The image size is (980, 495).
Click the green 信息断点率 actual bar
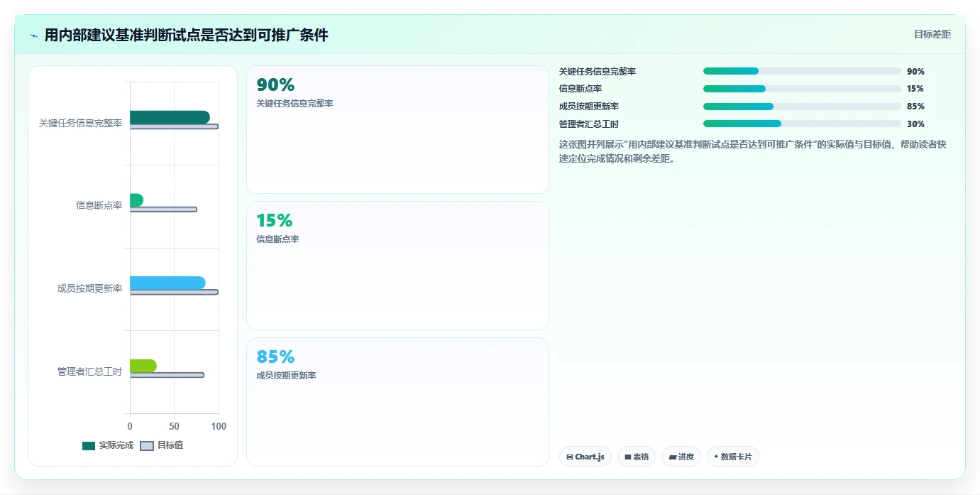[136, 200]
